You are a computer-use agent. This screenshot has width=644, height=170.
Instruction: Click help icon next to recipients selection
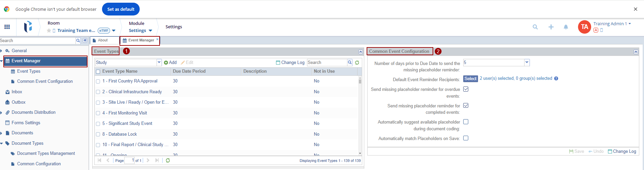pyautogui.click(x=556, y=78)
